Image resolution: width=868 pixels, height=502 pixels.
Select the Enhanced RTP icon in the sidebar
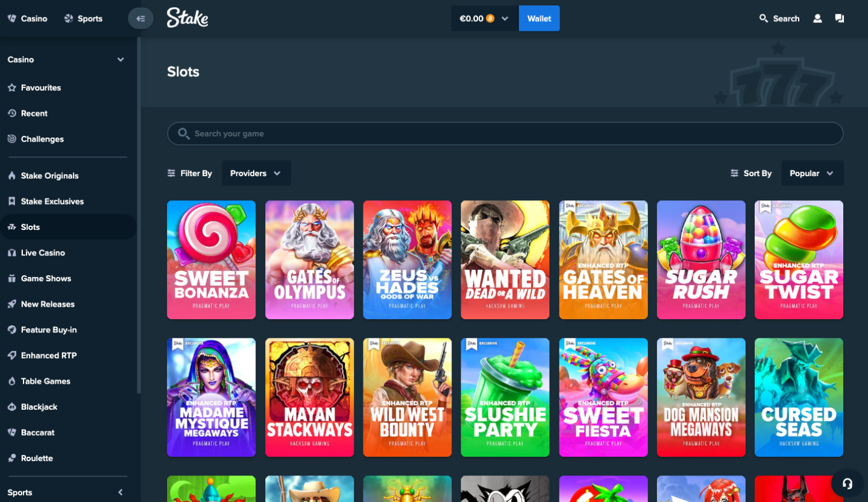pos(11,355)
